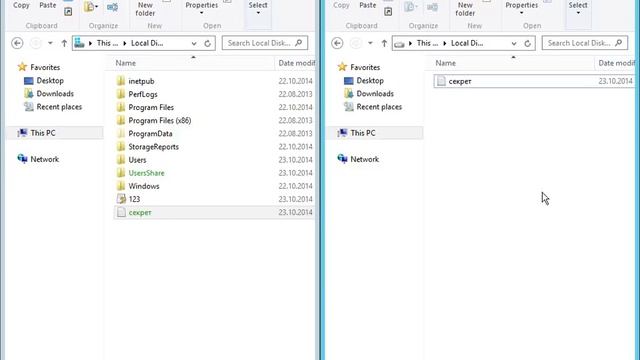This screenshot has width=640, height=360.
Task: Select Desktop in right window sidebar
Action: pos(370,80)
